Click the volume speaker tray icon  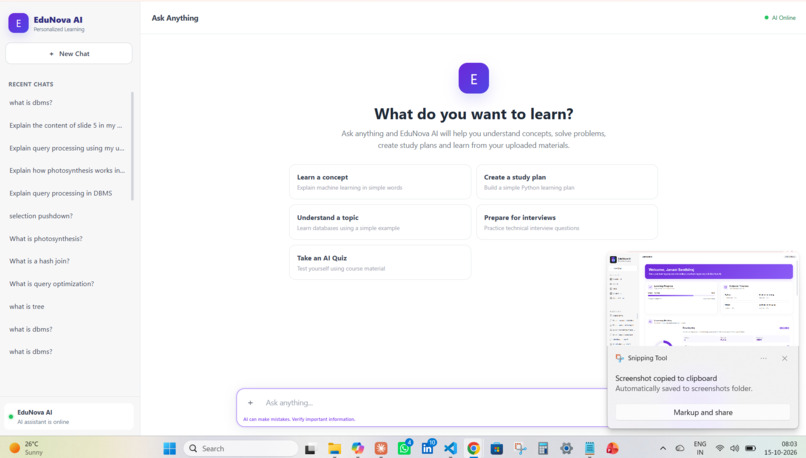click(735, 449)
